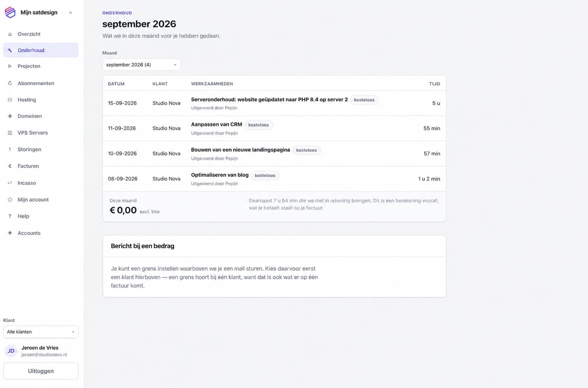This screenshot has height=388, width=588.
Task: Click the Hosting server icon
Action: tap(10, 100)
